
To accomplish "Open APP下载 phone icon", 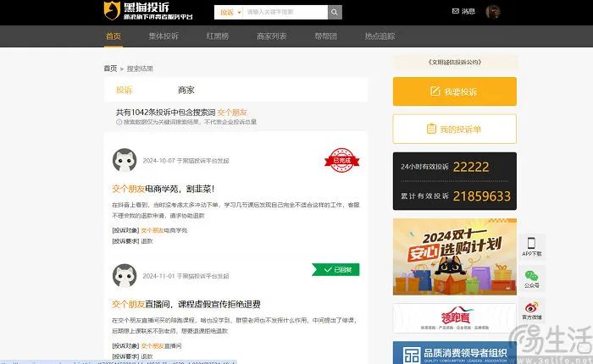I will [x=531, y=245].
